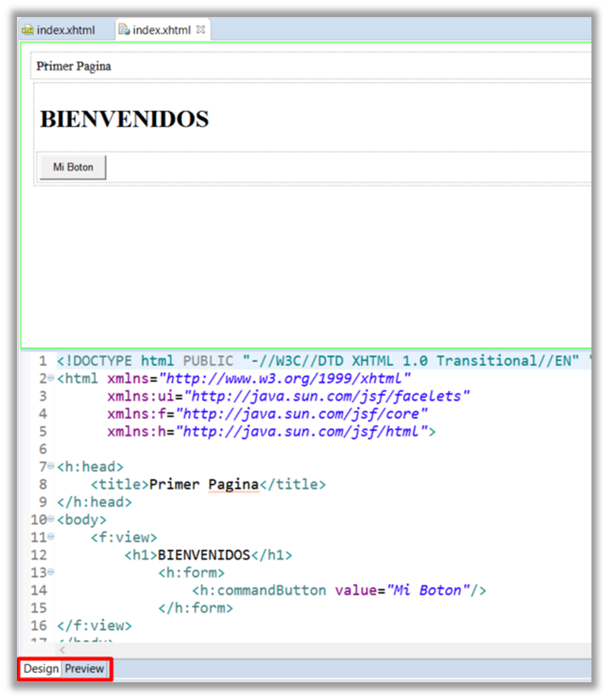Select the Design tab at the bottom
This screenshot has height=700, width=605.
click(x=41, y=669)
